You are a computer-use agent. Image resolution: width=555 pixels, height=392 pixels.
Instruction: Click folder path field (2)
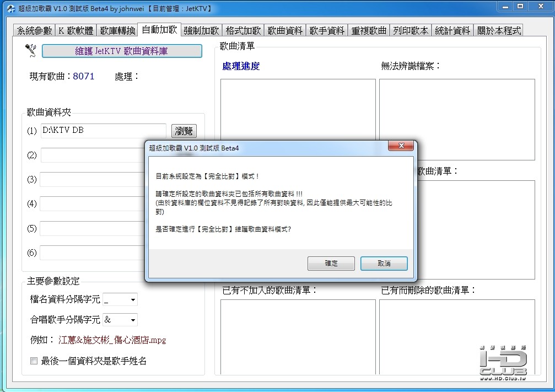pyautogui.click(x=93, y=155)
